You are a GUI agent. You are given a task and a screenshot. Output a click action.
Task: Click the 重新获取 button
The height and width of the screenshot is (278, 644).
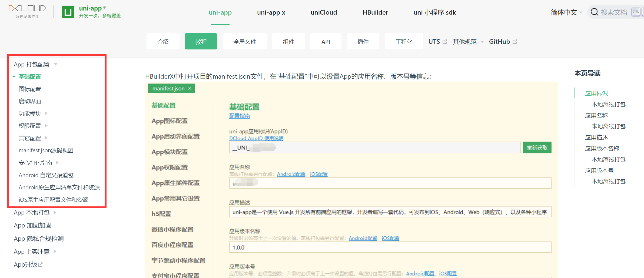[537, 148]
